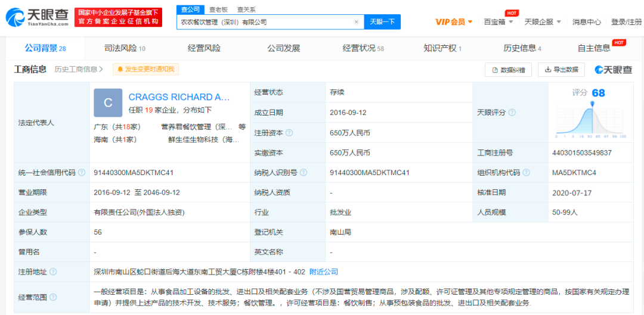This screenshot has height=315, width=644.
Task: Click the 数据纠错 button
Action: point(508,70)
